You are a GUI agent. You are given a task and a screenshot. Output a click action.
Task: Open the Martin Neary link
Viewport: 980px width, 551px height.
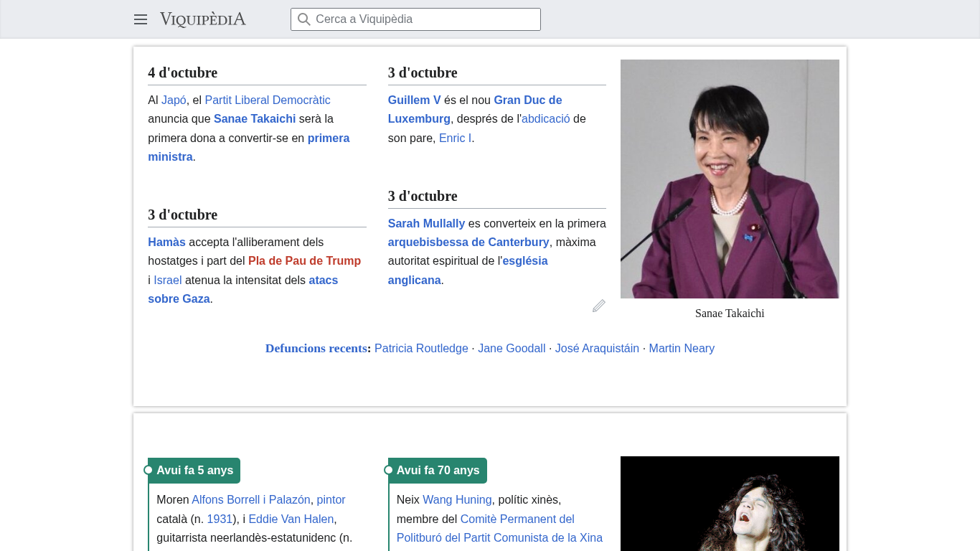[682, 348]
